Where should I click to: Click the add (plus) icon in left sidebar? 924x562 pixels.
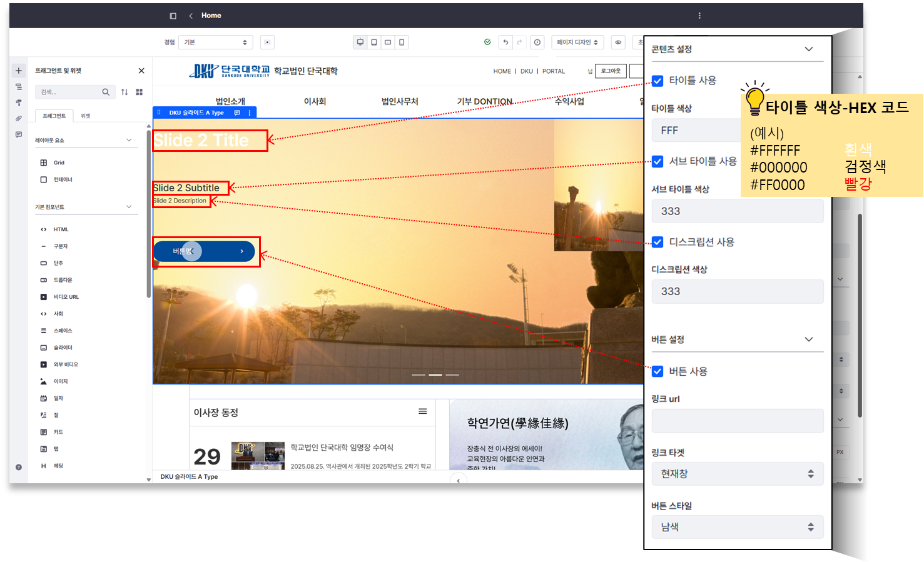[19, 71]
